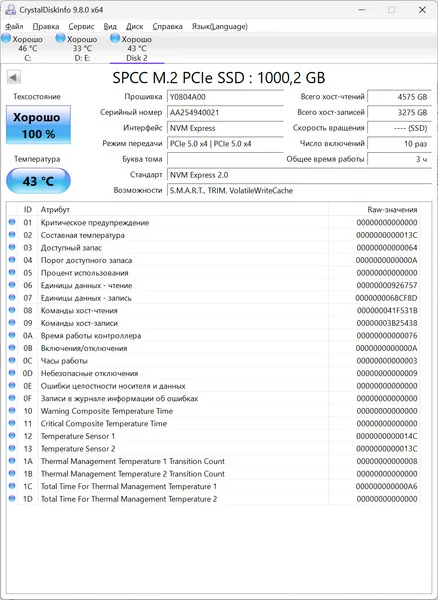
Task: Click the raw value 0000000068CF8D
Action: pos(386,298)
